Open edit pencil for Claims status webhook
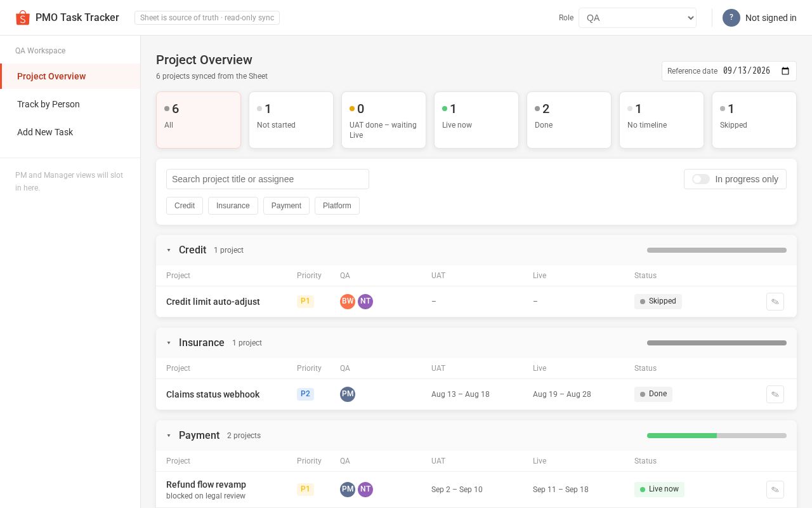The height and width of the screenshot is (508, 812). click(x=775, y=394)
